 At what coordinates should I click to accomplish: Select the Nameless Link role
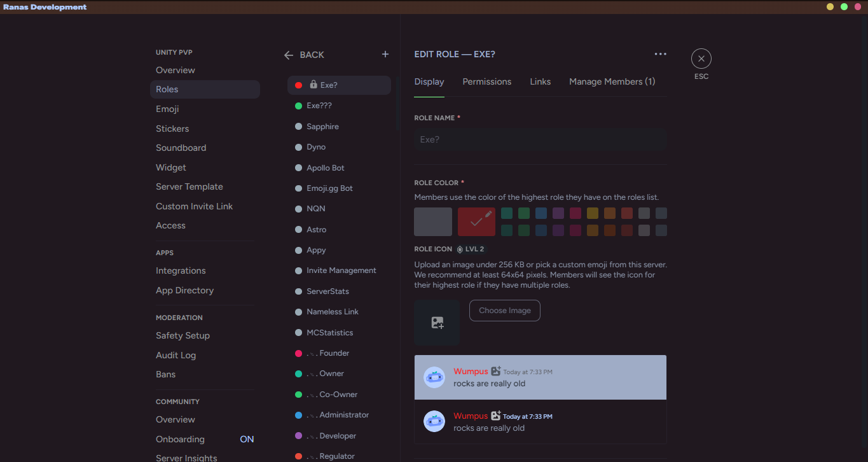tap(339, 312)
